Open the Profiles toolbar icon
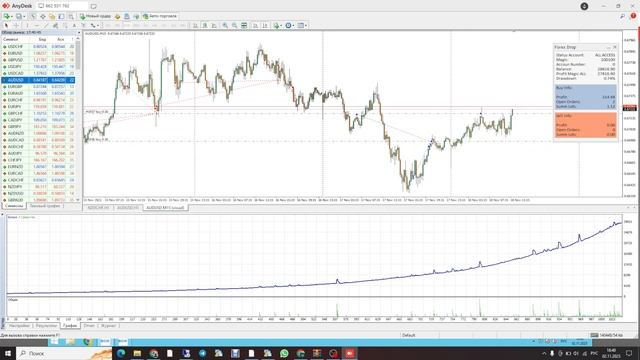Image resolution: width=640 pixels, height=360 pixels. click(18, 16)
